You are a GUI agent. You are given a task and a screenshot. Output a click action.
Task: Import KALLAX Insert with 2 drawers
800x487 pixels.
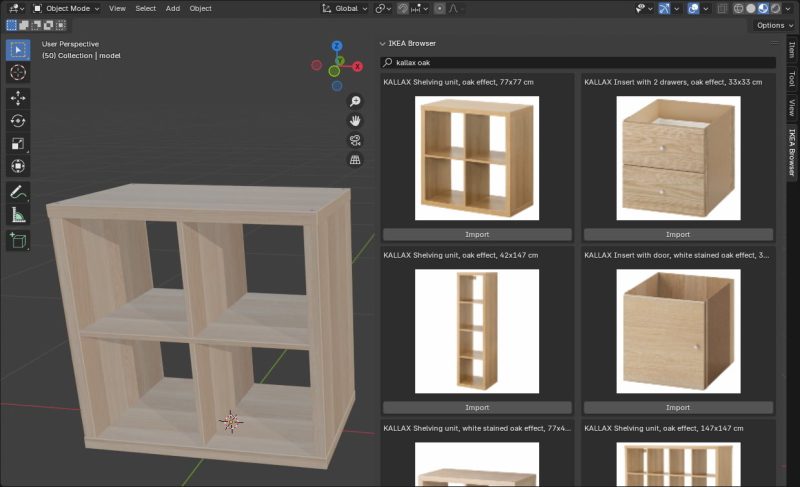click(678, 235)
